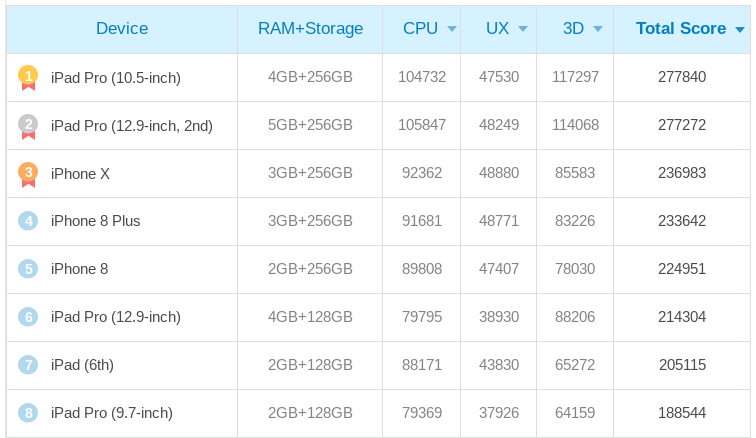This screenshot has width=756, height=438.
Task: Click the 4GB+128GB storage cell
Action: click(x=310, y=317)
